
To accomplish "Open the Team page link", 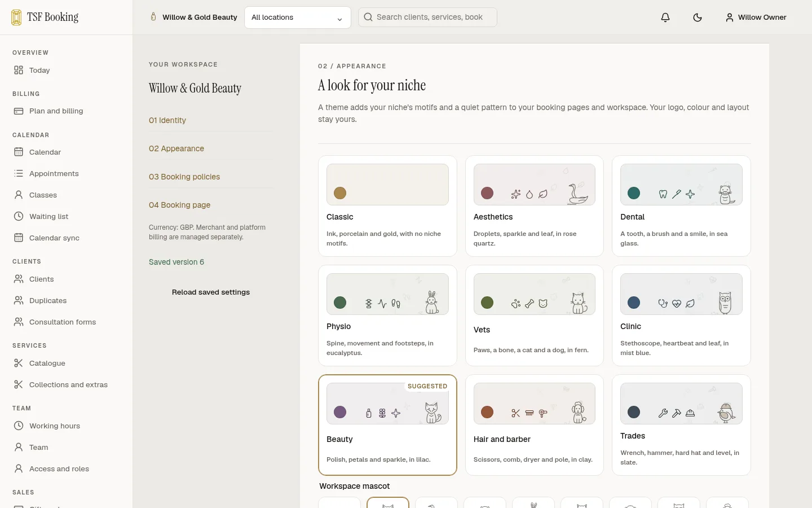I will pyautogui.click(x=38, y=447).
